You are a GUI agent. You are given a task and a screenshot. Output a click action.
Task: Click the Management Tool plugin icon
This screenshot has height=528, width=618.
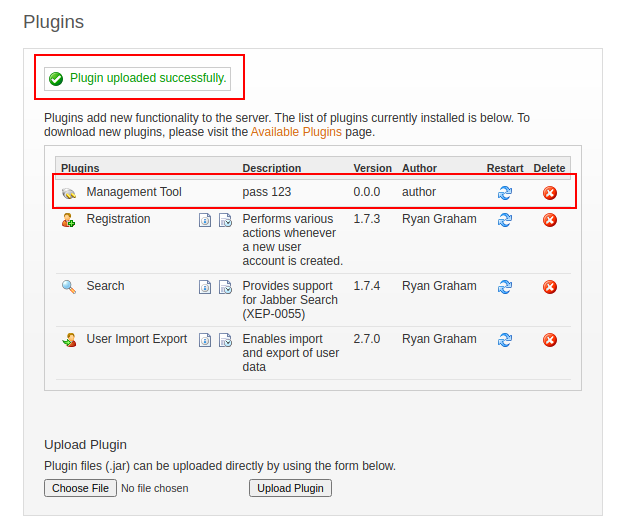click(x=69, y=193)
